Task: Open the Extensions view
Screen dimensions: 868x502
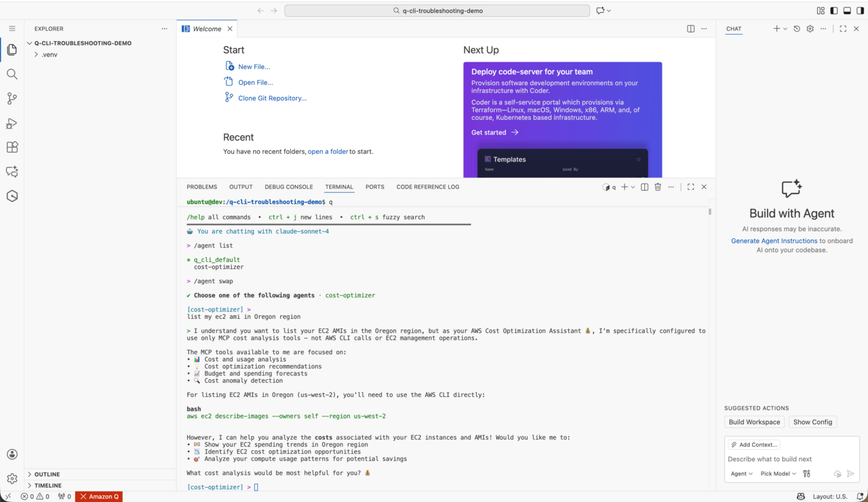Action: (x=12, y=147)
